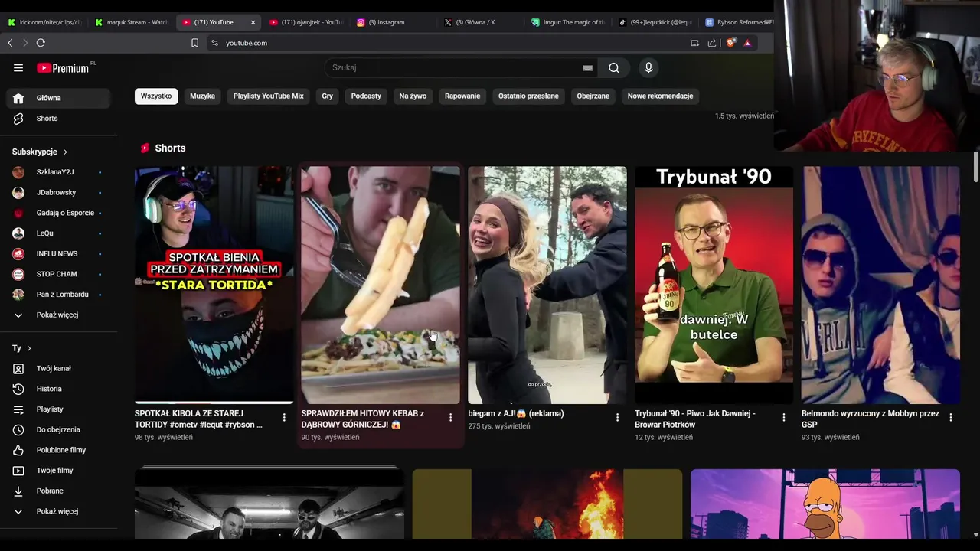This screenshot has height=551, width=980.
Task: Open the Ty section chevron
Action: [29, 348]
